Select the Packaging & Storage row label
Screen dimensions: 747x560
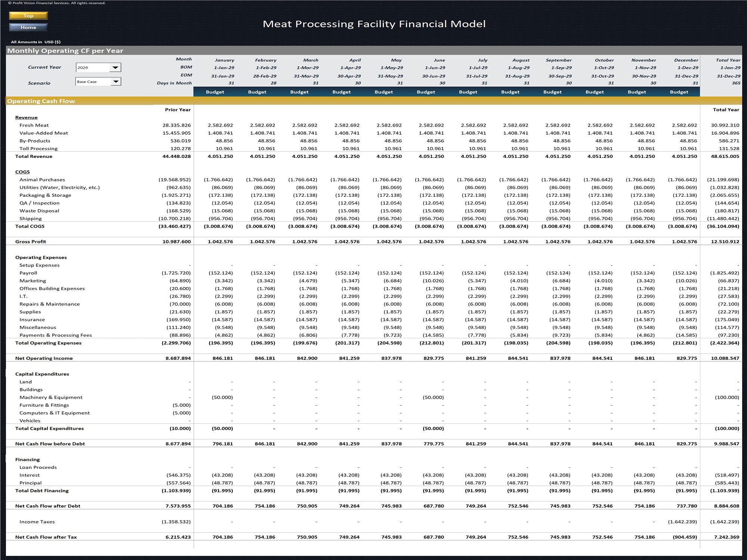point(45,195)
